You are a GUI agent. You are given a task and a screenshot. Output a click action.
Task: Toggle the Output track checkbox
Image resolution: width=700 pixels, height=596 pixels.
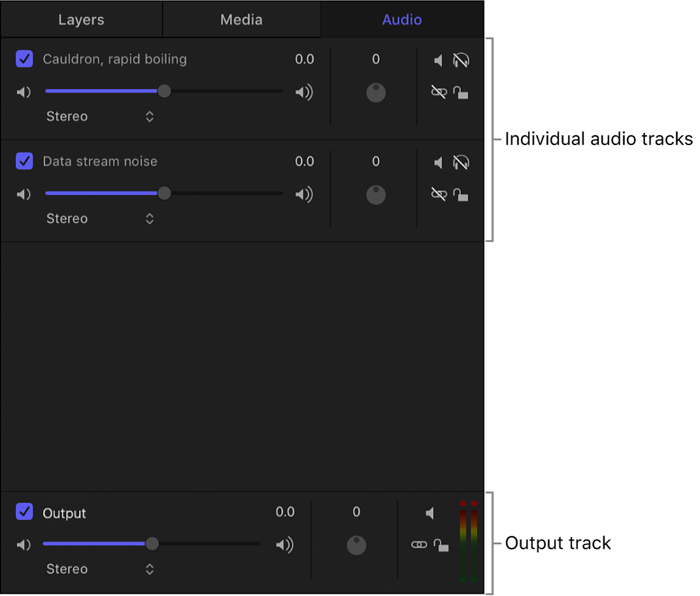coord(24,512)
